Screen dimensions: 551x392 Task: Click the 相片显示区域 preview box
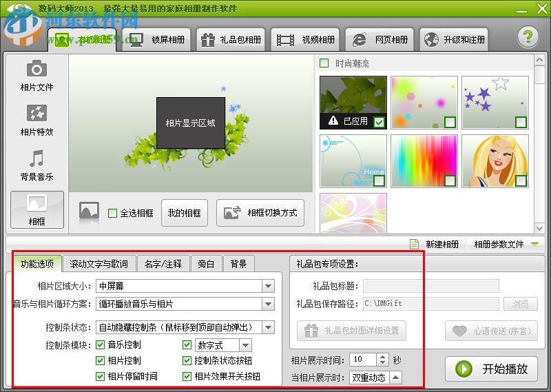(191, 123)
